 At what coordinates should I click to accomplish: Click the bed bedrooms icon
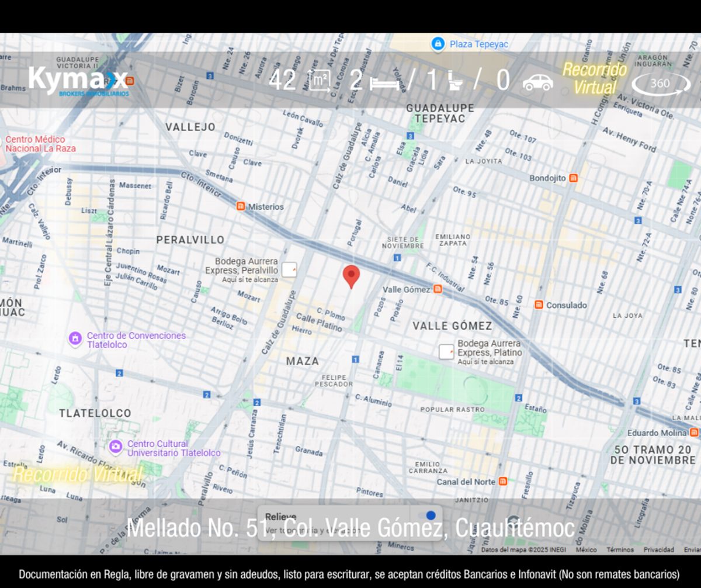tap(384, 85)
